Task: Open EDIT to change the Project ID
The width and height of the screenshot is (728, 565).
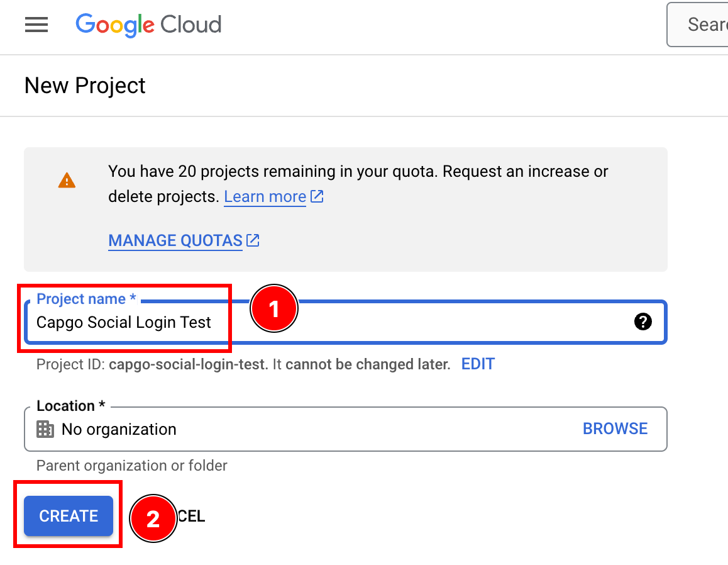Action: 478,364
